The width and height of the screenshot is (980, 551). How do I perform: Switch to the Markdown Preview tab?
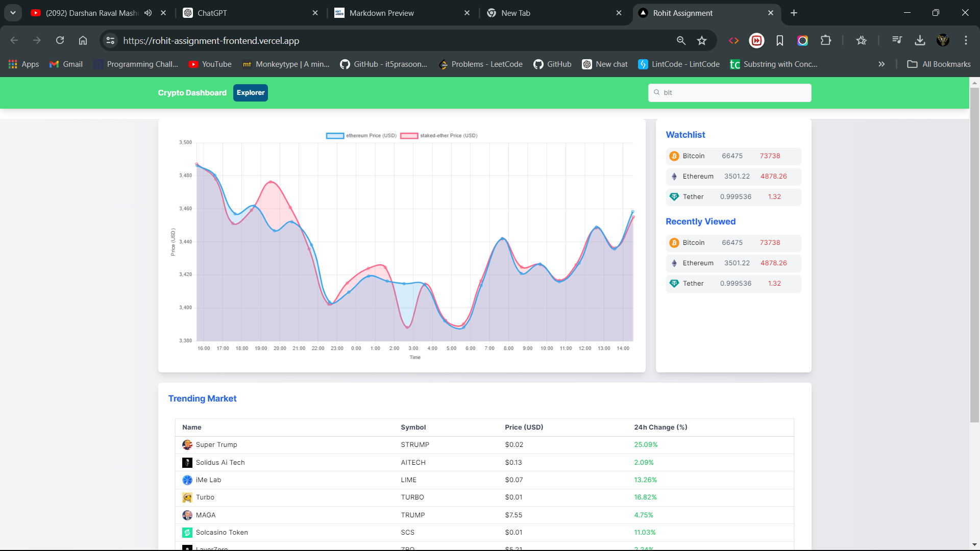click(398, 13)
